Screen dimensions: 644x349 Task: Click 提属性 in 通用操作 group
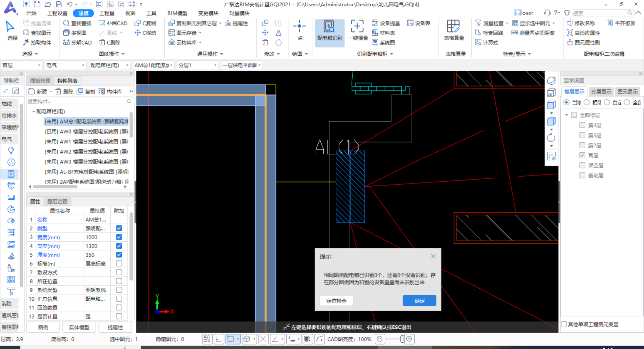(x=236, y=23)
